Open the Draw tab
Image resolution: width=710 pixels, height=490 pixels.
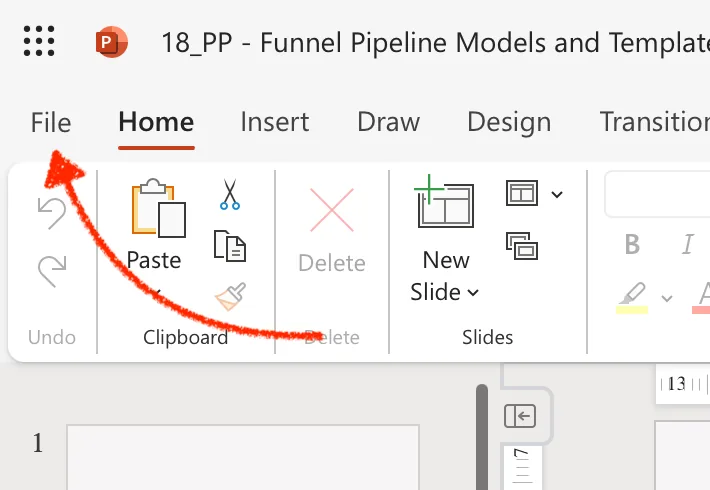click(x=389, y=122)
